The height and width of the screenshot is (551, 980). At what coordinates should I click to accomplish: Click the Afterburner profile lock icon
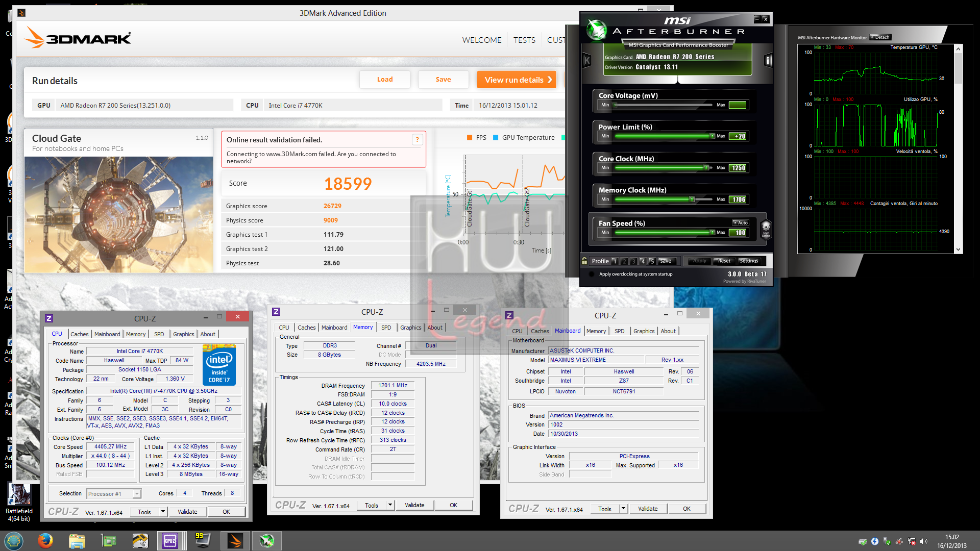pyautogui.click(x=584, y=261)
